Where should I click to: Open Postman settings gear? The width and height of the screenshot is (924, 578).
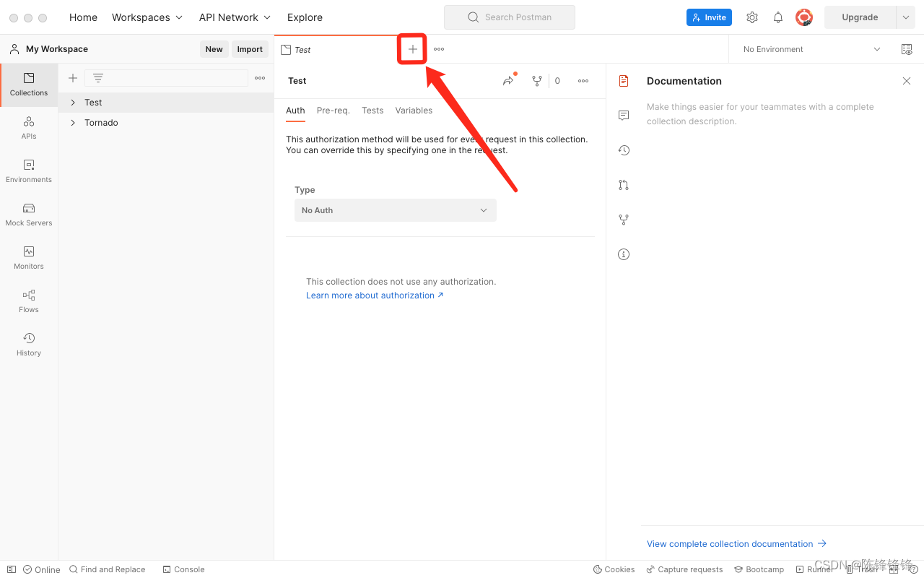coord(752,17)
